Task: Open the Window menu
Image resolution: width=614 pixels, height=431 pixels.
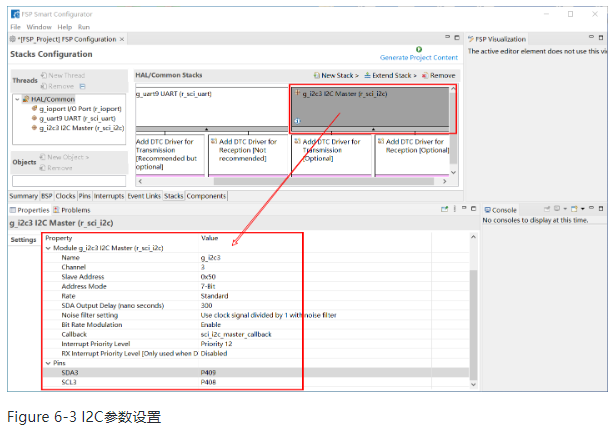Action: point(38,26)
